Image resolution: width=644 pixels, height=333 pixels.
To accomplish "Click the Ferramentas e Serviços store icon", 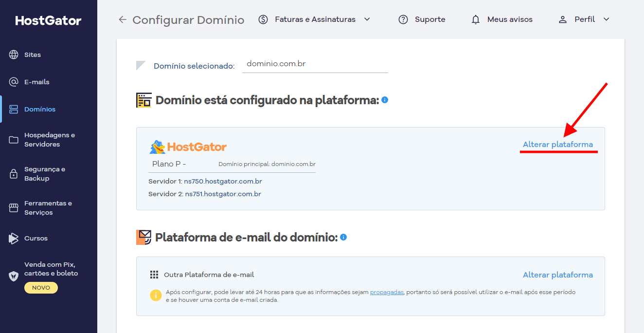I will (14, 208).
